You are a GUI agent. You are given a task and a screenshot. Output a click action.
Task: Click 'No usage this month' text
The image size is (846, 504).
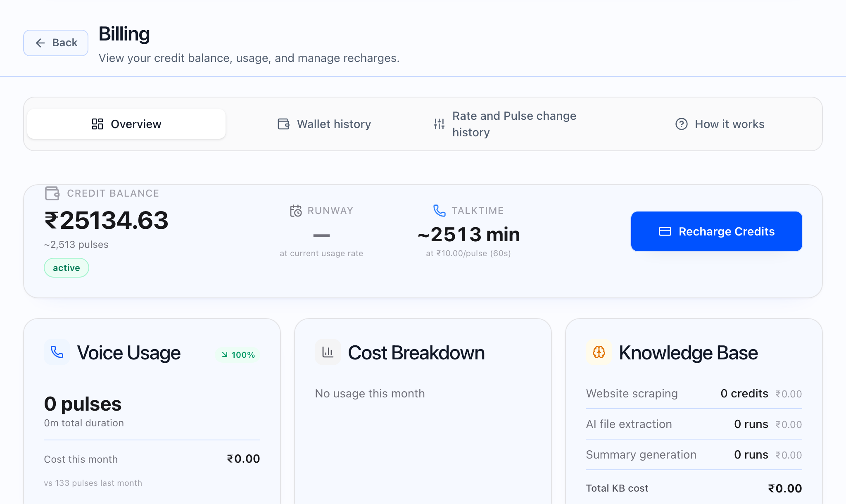pyautogui.click(x=370, y=393)
